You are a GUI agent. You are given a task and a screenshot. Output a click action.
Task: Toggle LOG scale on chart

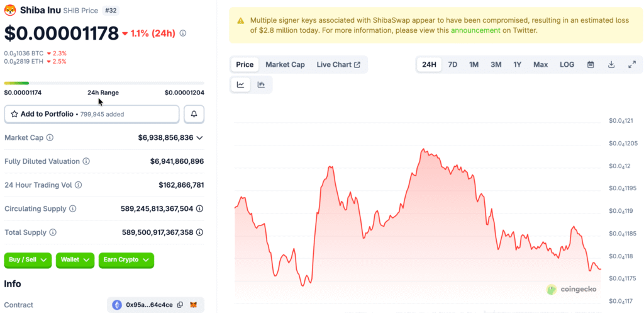pyautogui.click(x=567, y=65)
